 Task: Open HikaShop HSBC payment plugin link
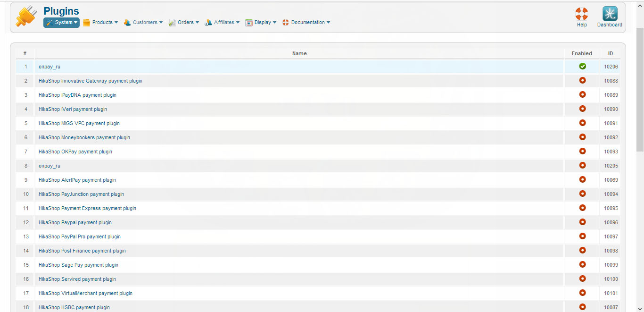[74, 307]
